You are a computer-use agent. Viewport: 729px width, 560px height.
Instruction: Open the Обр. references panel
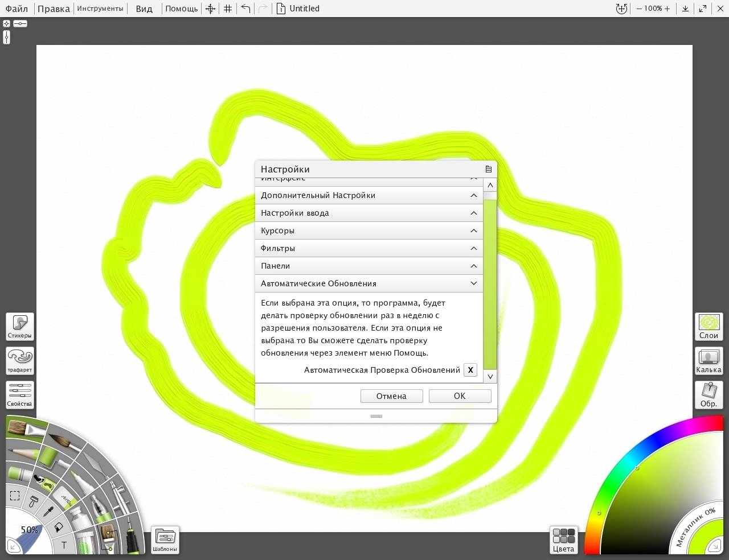click(x=708, y=395)
